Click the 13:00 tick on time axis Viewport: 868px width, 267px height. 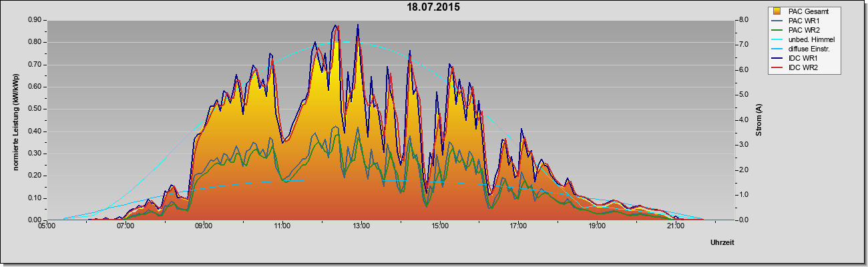pyautogui.click(x=361, y=227)
